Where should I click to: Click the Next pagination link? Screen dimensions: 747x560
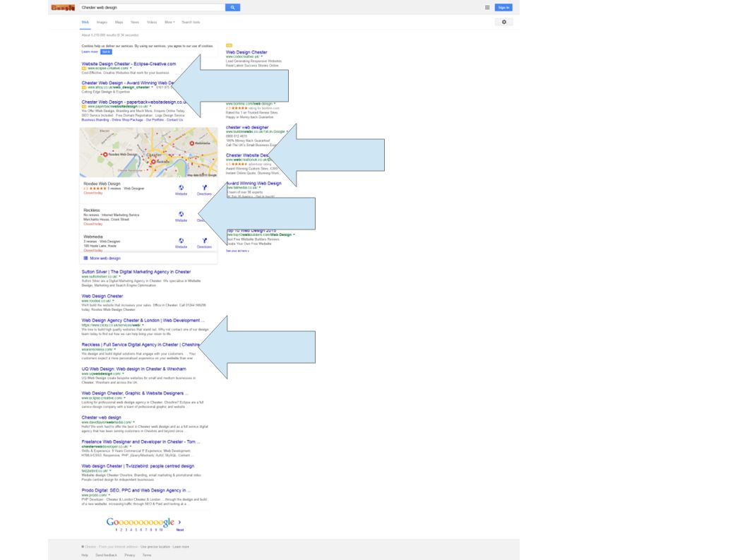click(x=179, y=530)
